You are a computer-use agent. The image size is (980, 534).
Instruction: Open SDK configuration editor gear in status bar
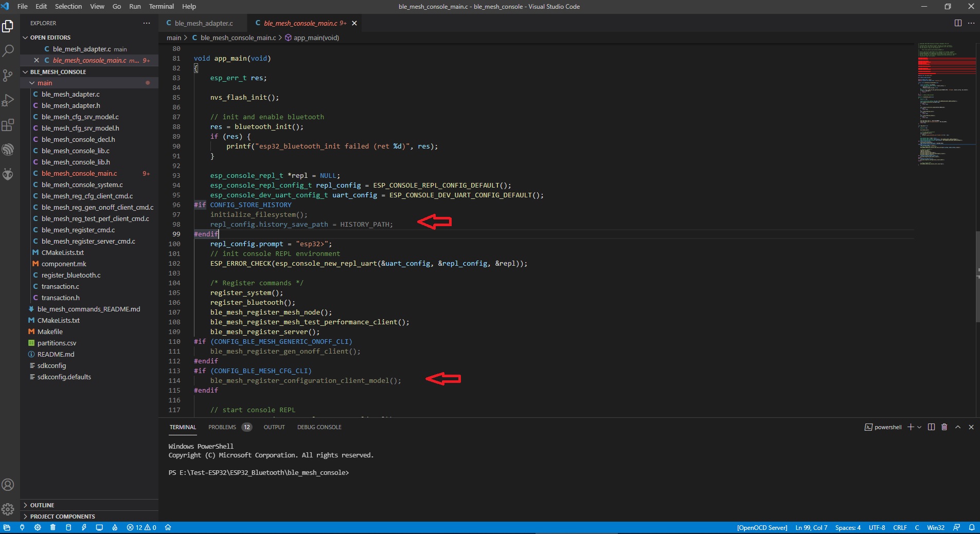[38, 527]
